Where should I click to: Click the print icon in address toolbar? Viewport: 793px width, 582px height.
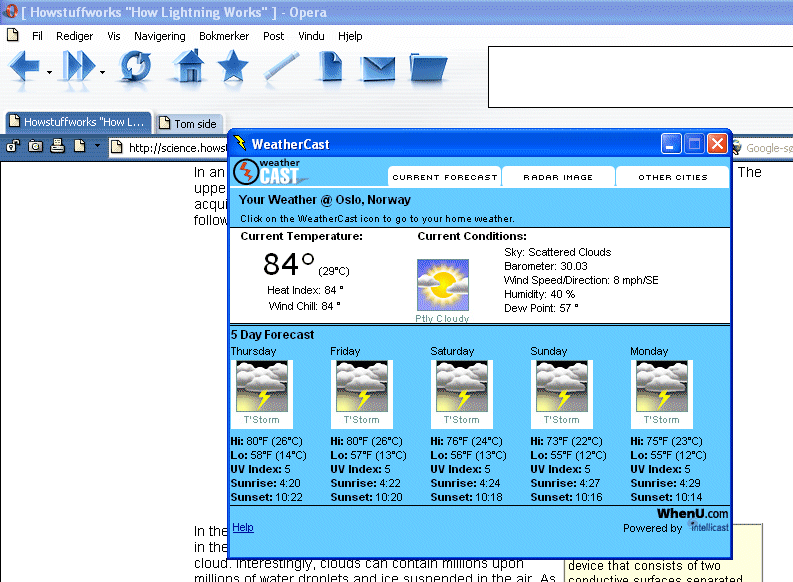[58, 146]
